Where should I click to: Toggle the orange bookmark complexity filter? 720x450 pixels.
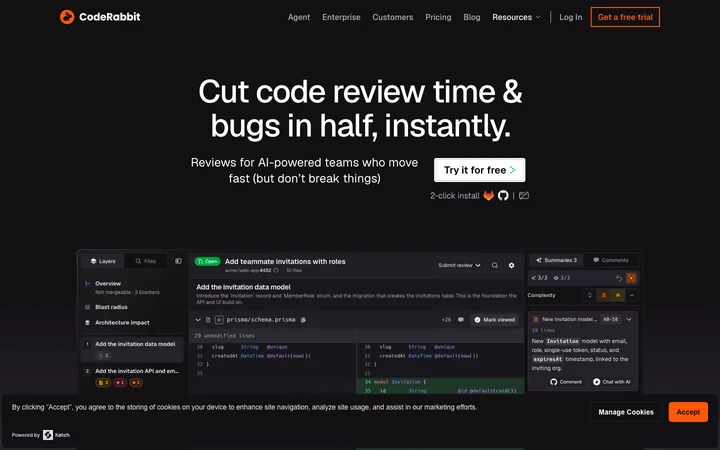(604, 295)
